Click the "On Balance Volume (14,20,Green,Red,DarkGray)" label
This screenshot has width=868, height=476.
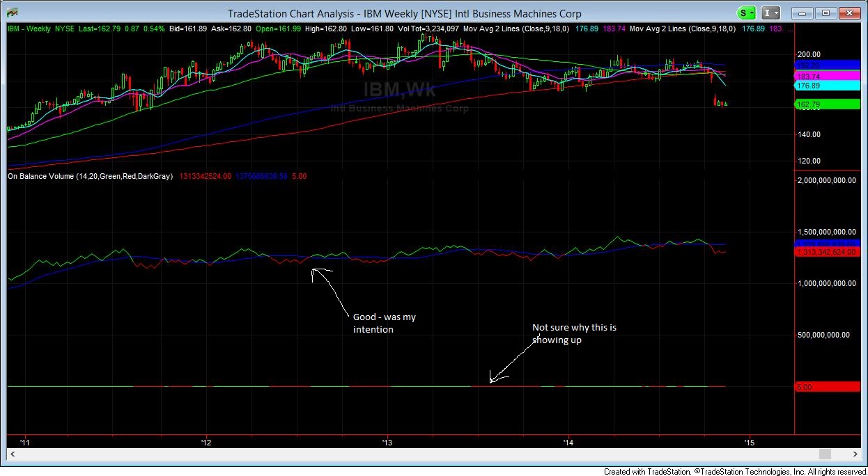pyautogui.click(x=90, y=177)
